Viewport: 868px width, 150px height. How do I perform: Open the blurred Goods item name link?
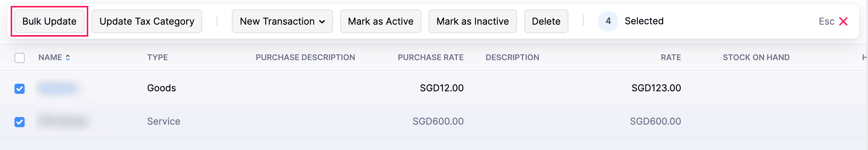(x=58, y=88)
